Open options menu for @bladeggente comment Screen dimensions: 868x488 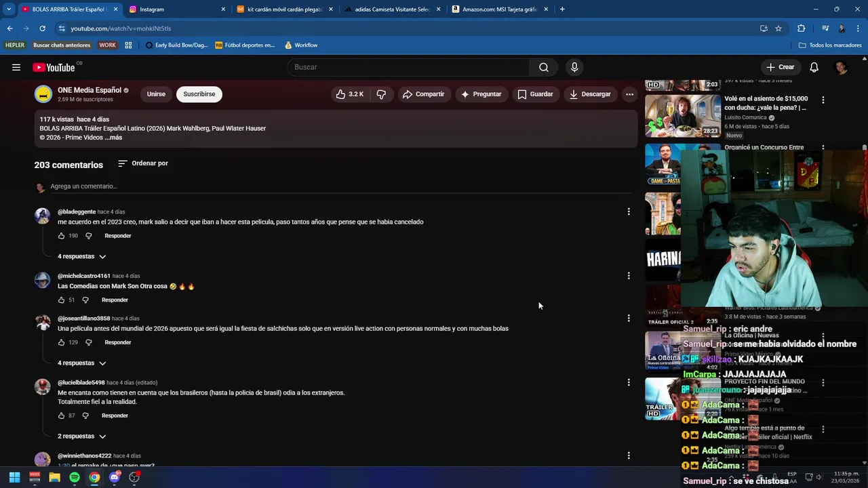coord(629,211)
